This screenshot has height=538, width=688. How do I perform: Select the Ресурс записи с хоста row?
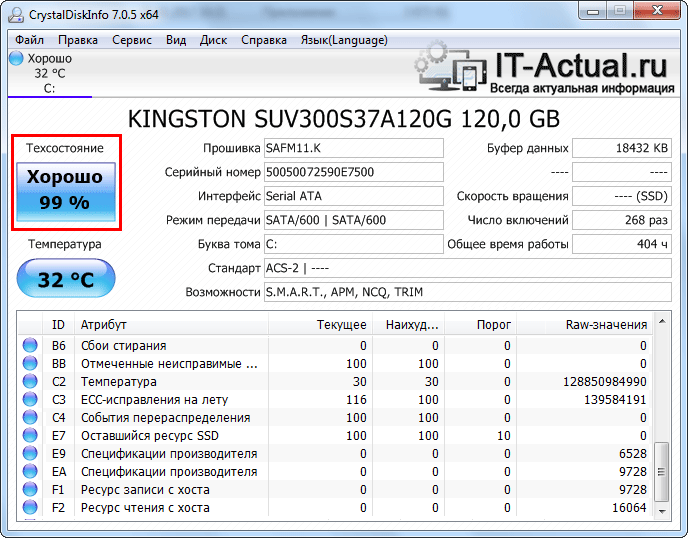pos(335,489)
